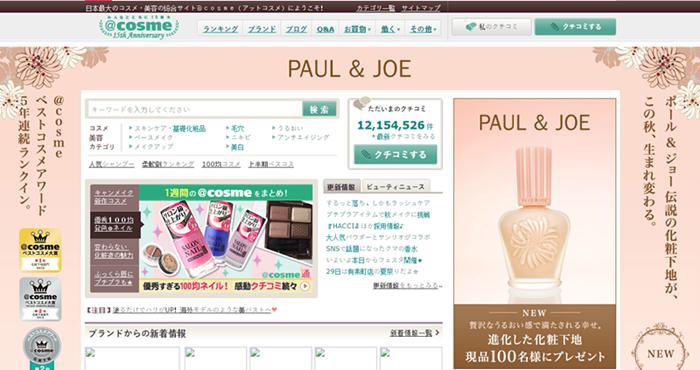Click the arrow beside 新着情報一覧

(437, 333)
